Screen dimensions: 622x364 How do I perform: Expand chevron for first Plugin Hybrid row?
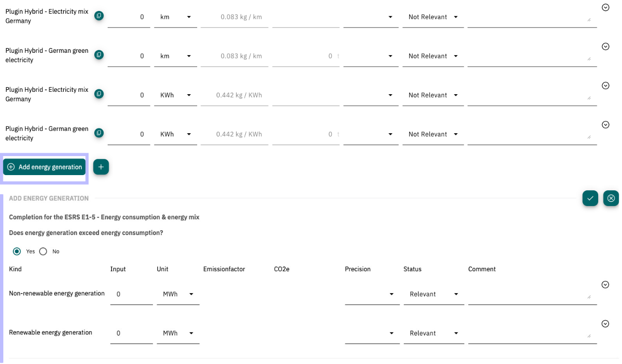click(x=605, y=8)
